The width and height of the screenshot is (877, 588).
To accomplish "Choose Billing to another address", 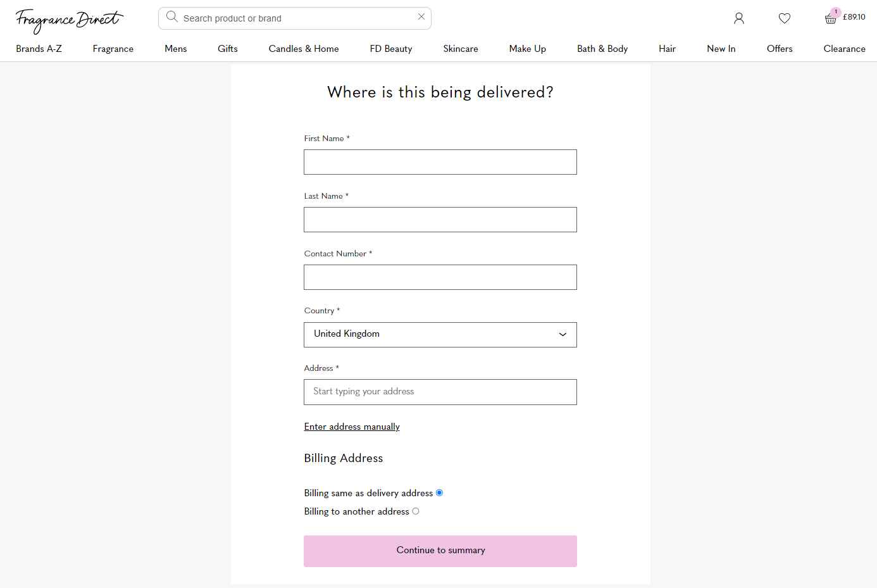I will point(416,511).
